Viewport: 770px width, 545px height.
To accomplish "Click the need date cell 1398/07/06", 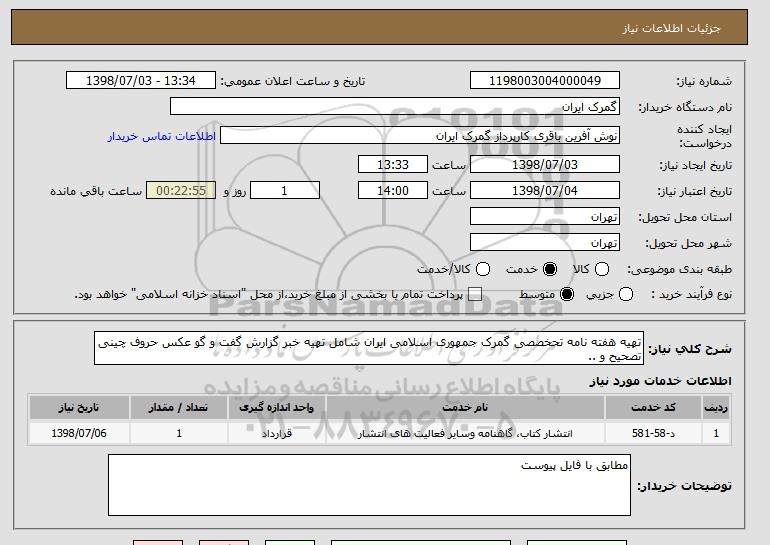I will (x=79, y=433).
